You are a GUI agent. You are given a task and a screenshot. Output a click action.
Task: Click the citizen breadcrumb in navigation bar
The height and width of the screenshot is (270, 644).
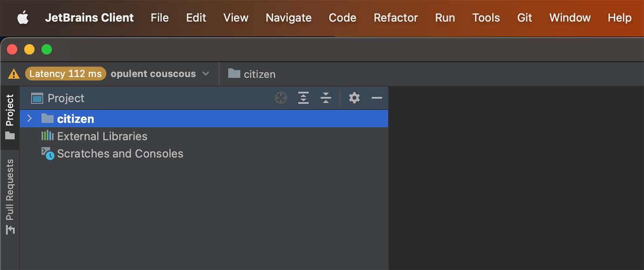click(x=252, y=74)
